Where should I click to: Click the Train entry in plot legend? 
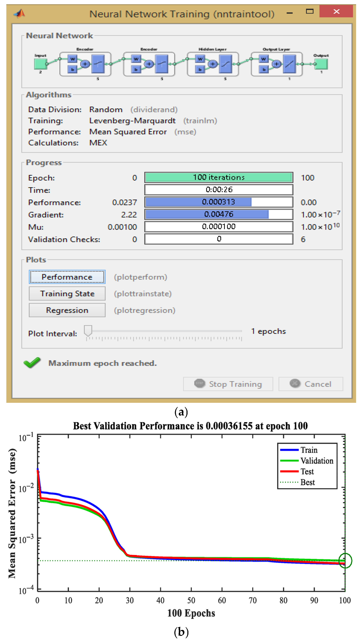pos(309,450)
